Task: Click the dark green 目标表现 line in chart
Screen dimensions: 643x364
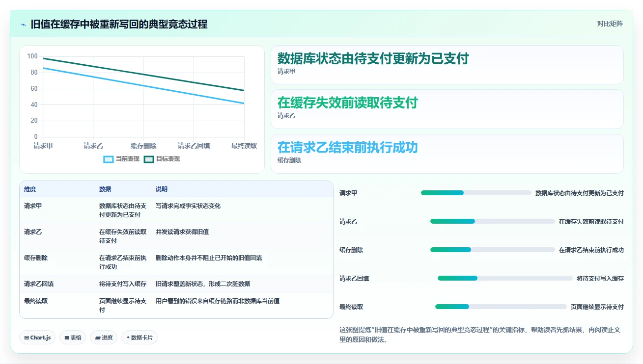Action: 143,74
